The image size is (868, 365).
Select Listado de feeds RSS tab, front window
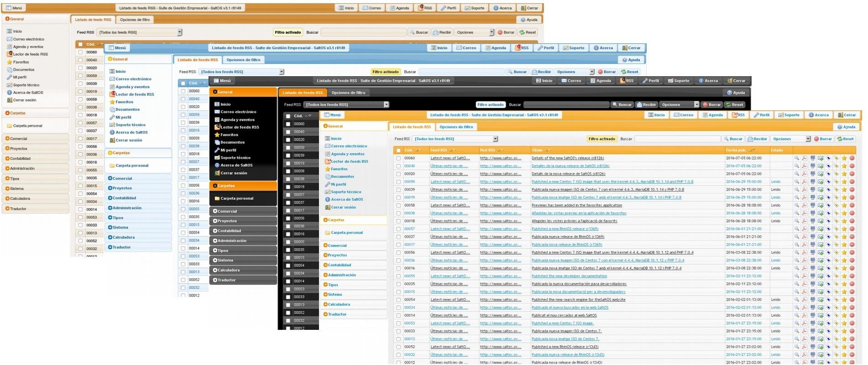[x=412, y=127]
